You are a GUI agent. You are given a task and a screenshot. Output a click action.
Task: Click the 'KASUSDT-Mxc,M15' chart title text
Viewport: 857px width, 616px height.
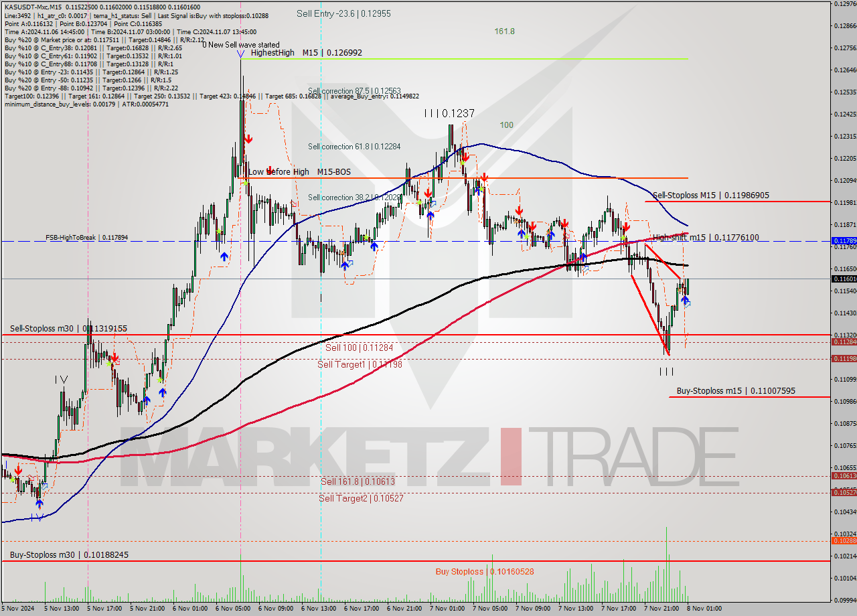pos(33,7)
